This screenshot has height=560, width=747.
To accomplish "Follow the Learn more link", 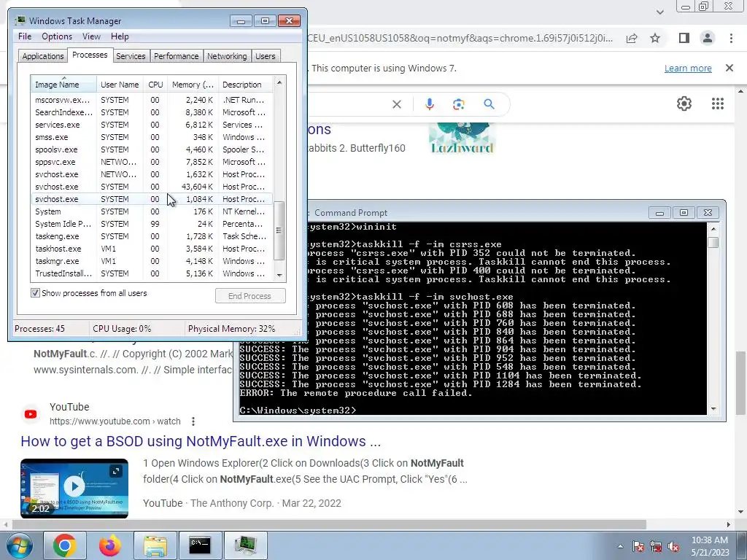I will pos(688,68).
